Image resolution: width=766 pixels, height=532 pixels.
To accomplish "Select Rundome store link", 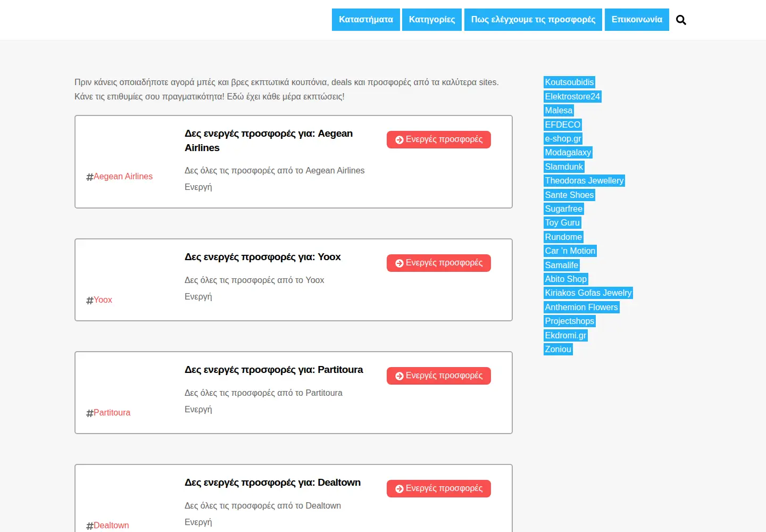I will click(563, 237).
